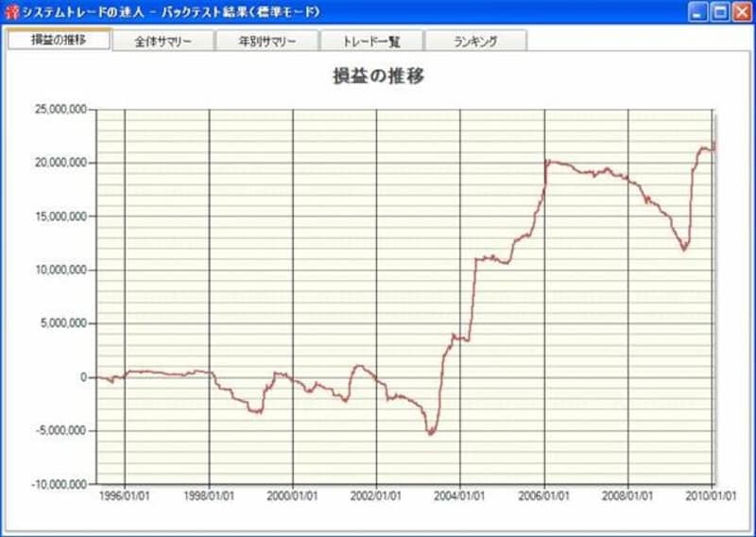Click the 15,000,000 y-axis label

pyautogui.click(x=60, y=217)
